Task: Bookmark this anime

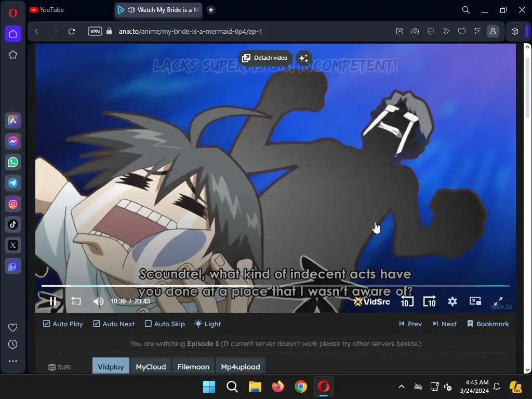Action: tap(488, 324)
